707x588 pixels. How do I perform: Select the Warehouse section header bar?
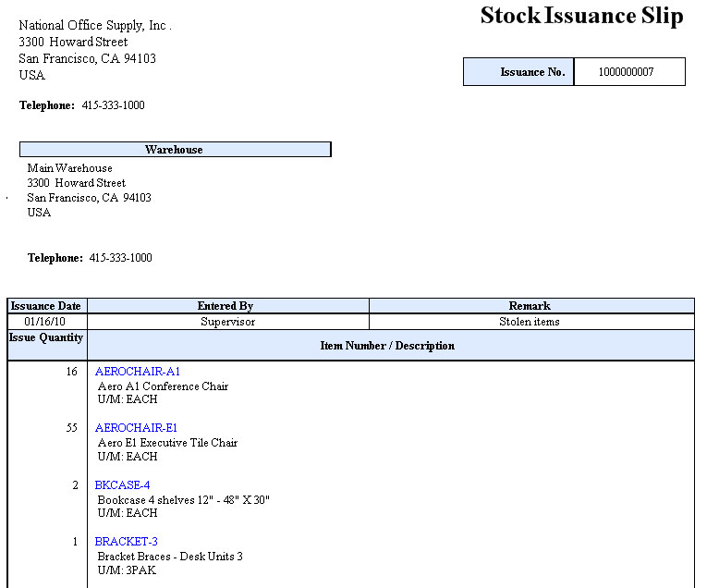tap(175, 149)
